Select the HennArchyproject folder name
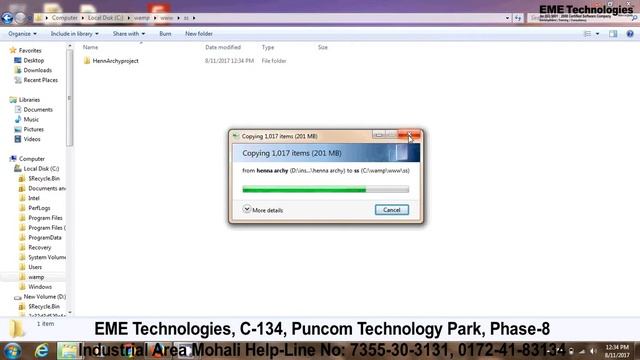Image resolution: width=640 pixels, height=360 pixels. coord(116,61)
